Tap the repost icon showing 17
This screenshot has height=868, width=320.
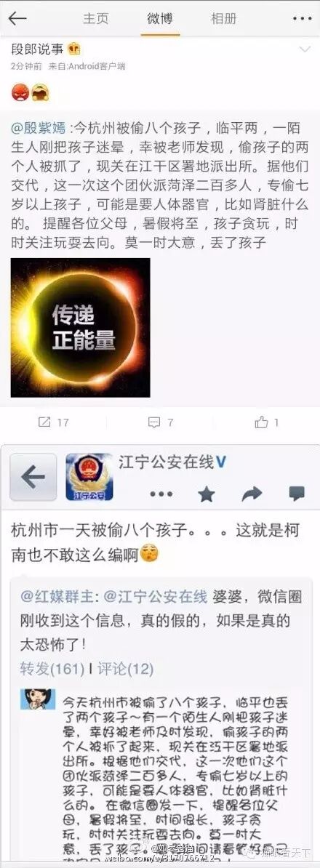click(53, 422)
